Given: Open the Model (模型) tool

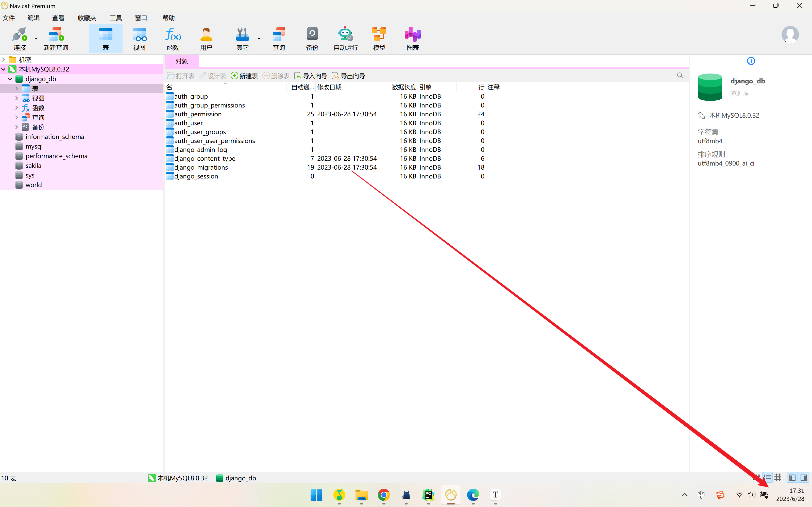Looking at the screenshot, I should point(379,39).
